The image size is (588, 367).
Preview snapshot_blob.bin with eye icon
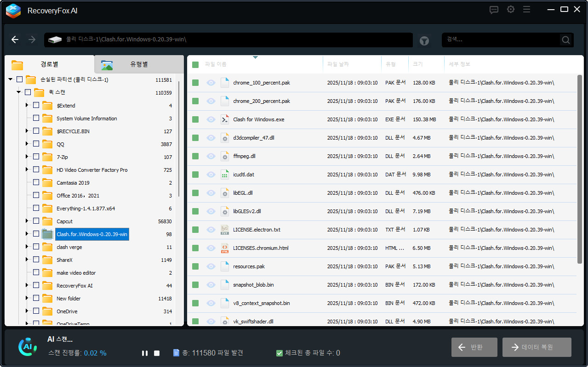coord(211,285)
